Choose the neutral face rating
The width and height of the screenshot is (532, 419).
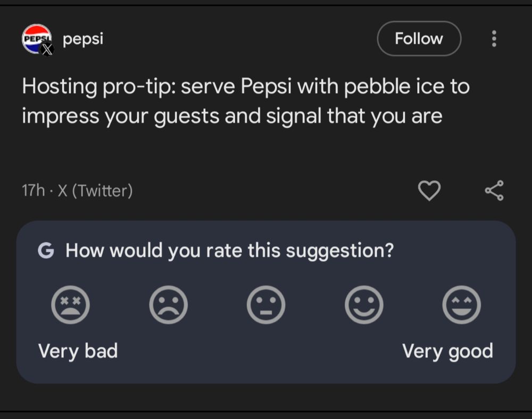(266, 305)
